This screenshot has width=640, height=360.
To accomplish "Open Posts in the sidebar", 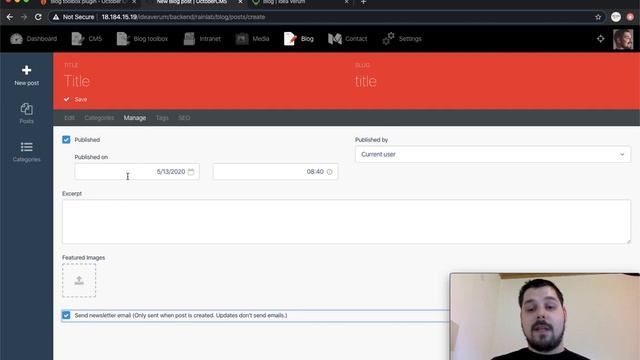I will (x=27, y=113).
